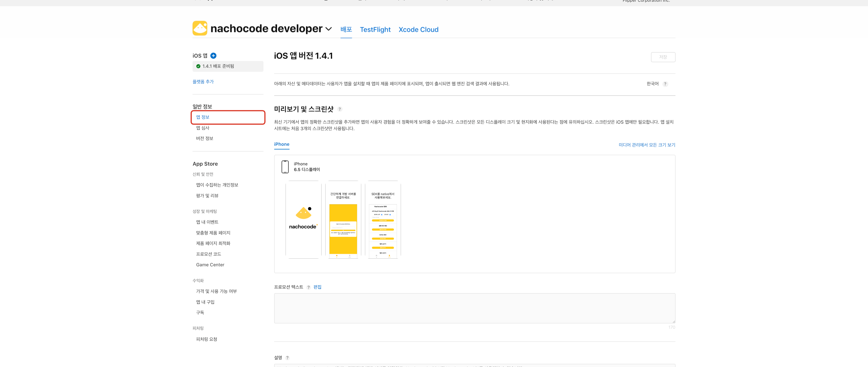Switch to the TestFlight tab
This screenshot has height=367, width=868.
click(375, 30)
